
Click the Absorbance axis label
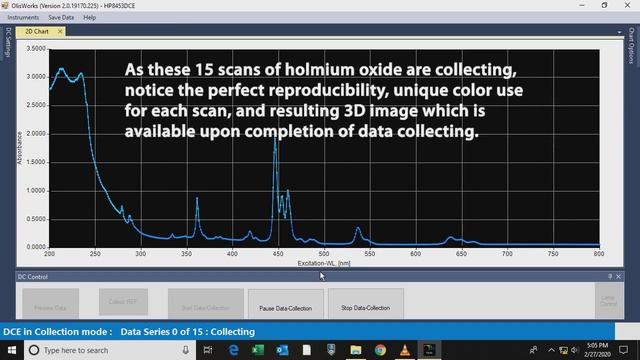pyautogui.click(x=19, y=148)
